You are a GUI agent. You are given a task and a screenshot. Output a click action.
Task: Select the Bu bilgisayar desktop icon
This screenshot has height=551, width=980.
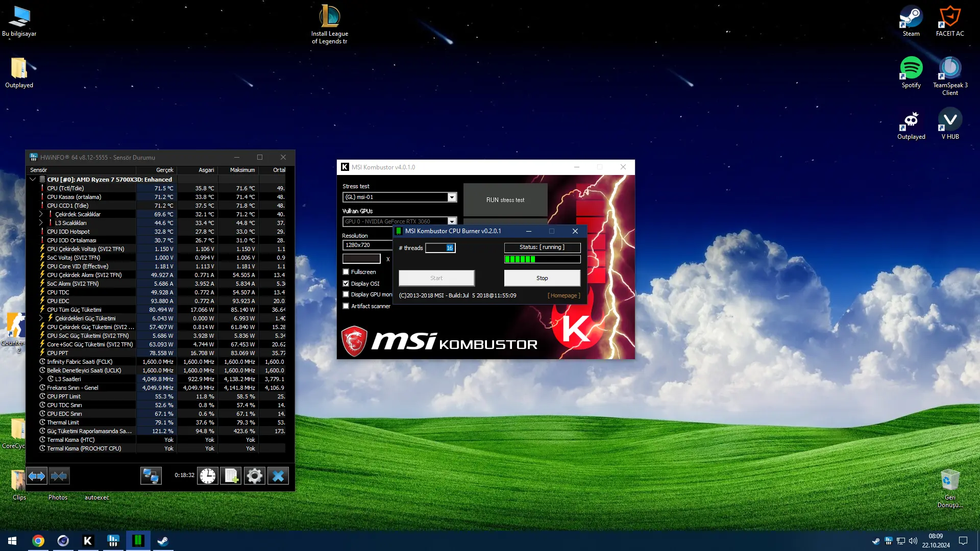click(19, 21)
